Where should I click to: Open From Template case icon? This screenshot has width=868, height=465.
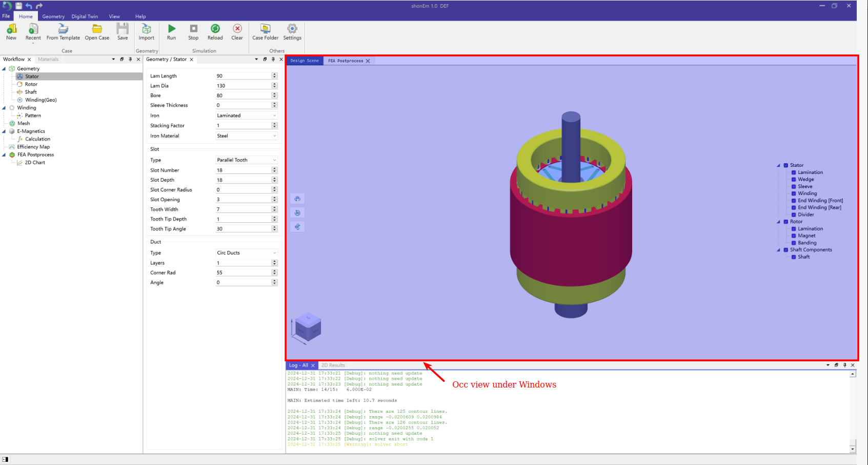(x=63, y=29)
